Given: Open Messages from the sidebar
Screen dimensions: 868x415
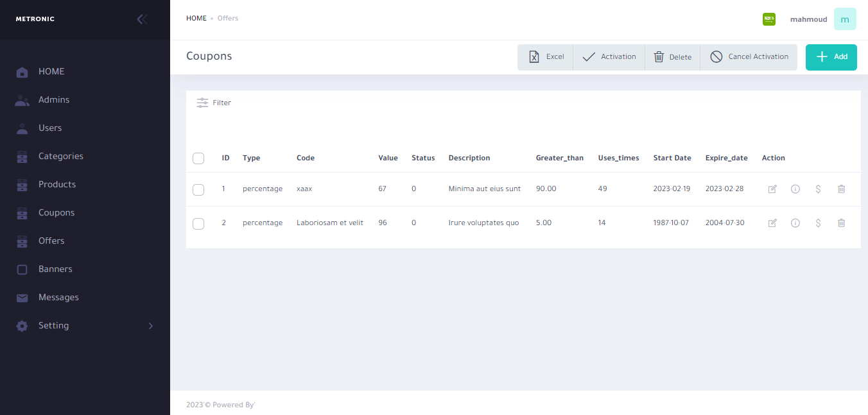Looking at the screenshot, I should pyautogui.click(x=85, y=298).
